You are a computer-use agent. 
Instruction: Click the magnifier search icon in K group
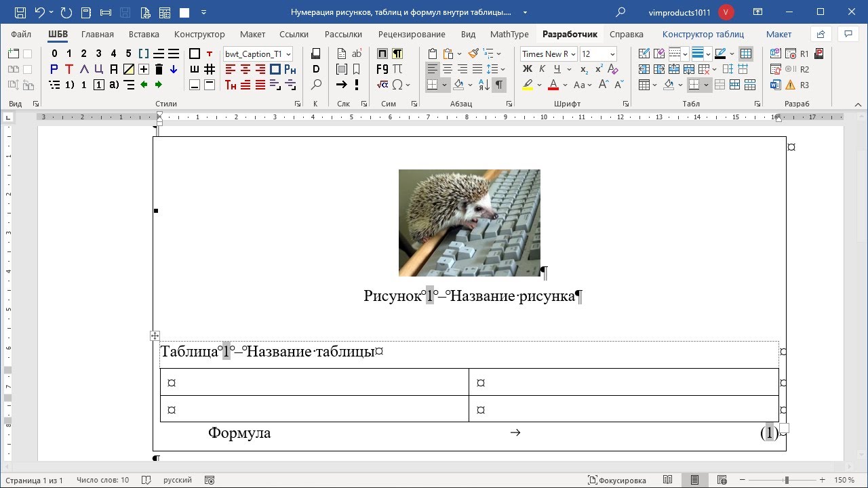click(316, 85)
